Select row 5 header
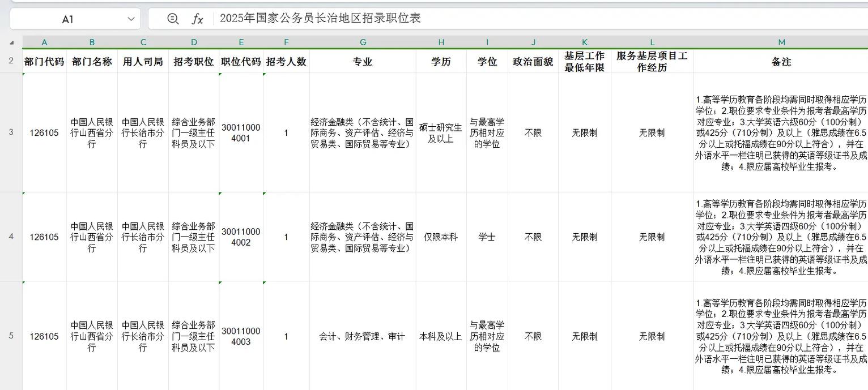 pos(10,336)
